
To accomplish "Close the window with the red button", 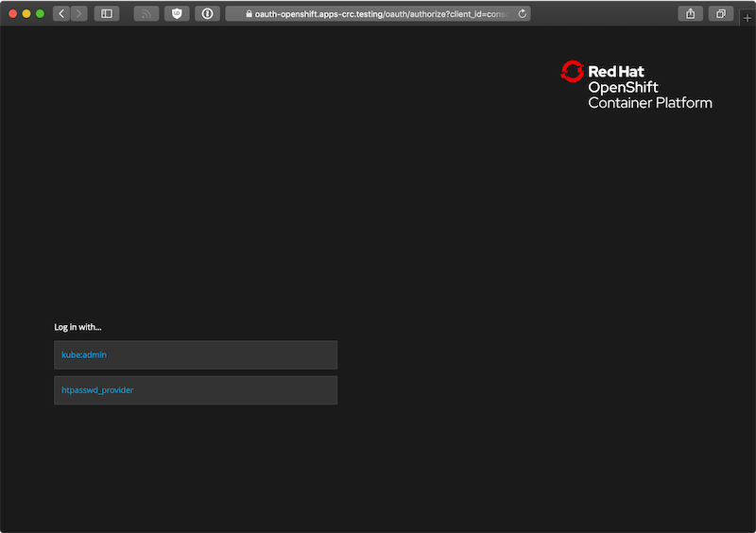I will 13,13.
